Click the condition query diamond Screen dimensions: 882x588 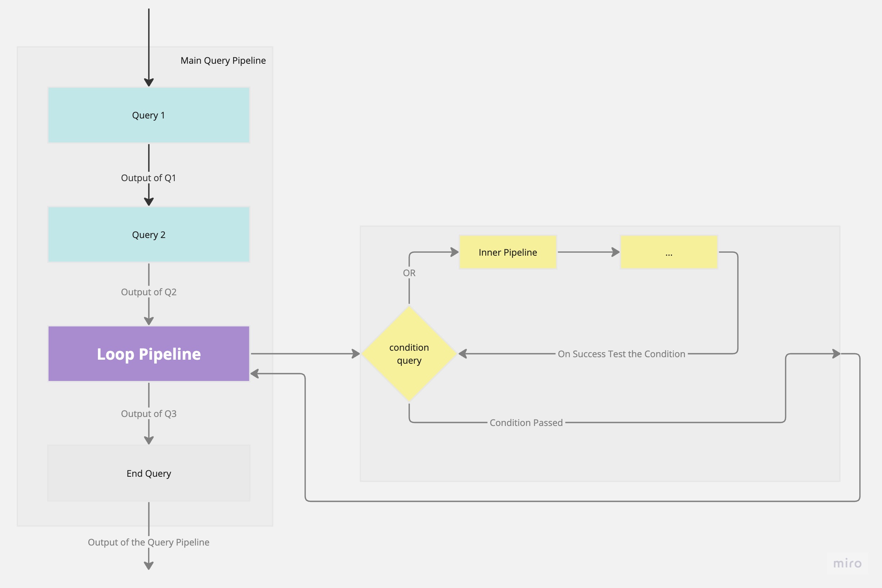tap(409, 354)
